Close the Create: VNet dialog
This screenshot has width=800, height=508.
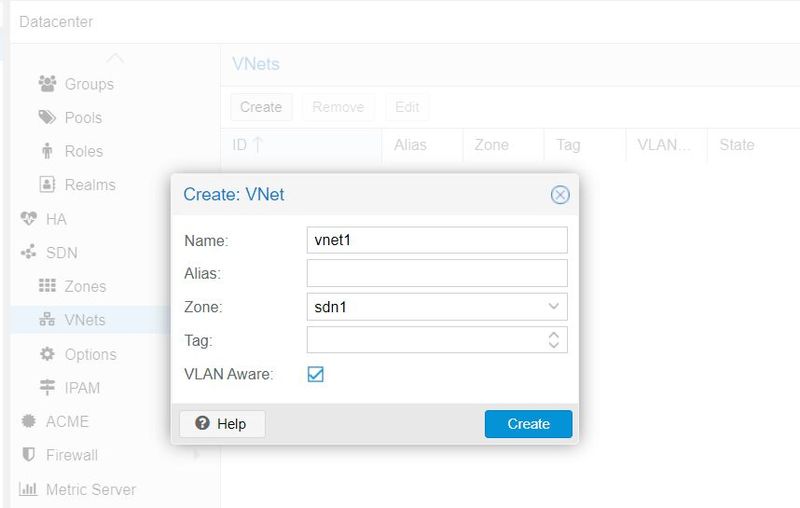coord(560,195)
